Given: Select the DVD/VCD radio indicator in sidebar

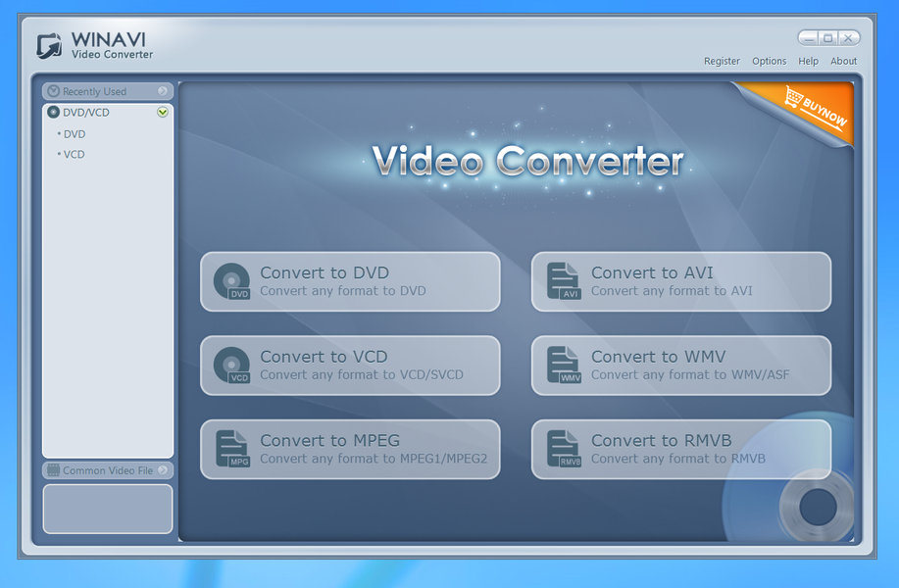Looking at the screenshot, I should point(51,112).
